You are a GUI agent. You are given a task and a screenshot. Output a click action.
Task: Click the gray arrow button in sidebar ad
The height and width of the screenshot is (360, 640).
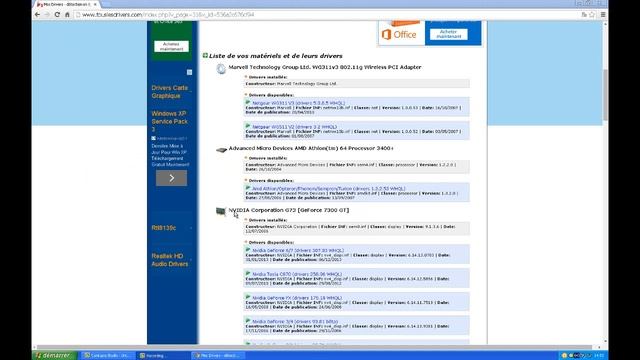(x=171, y=178)
